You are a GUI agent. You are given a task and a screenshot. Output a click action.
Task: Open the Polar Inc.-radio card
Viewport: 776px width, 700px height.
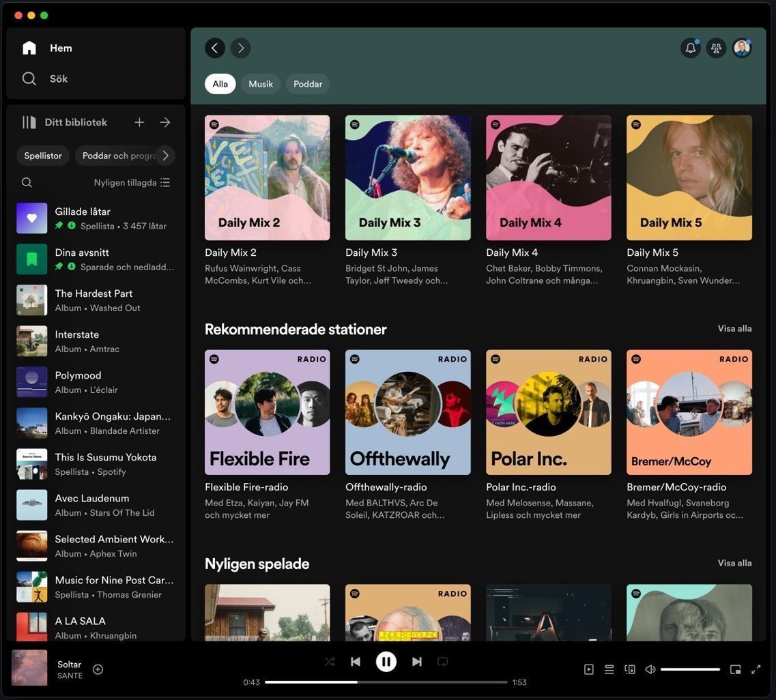coord(548,411)
